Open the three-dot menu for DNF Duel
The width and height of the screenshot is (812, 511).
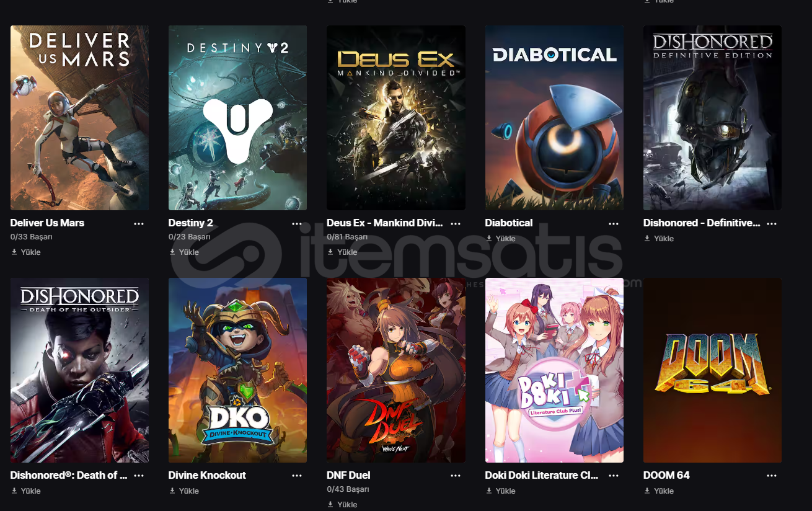[x=456, y=476]
